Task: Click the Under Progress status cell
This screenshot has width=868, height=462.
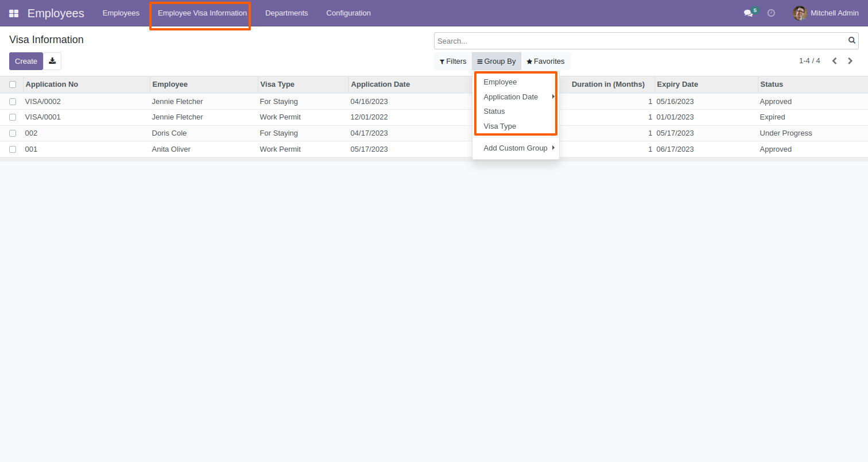Action: 786,133
